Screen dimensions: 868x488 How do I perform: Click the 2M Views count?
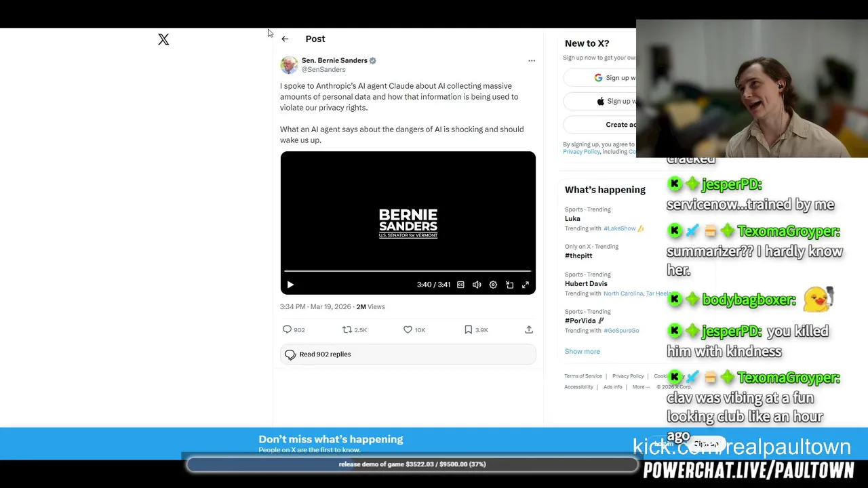370,307
